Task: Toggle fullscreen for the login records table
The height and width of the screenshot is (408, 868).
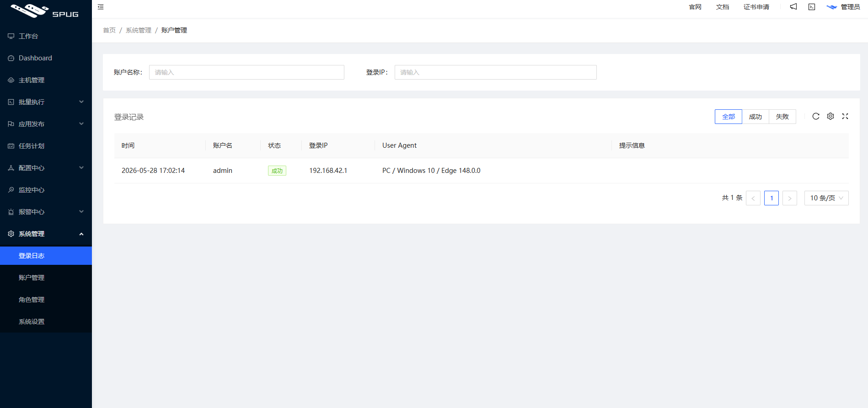Action: [845, 116]
